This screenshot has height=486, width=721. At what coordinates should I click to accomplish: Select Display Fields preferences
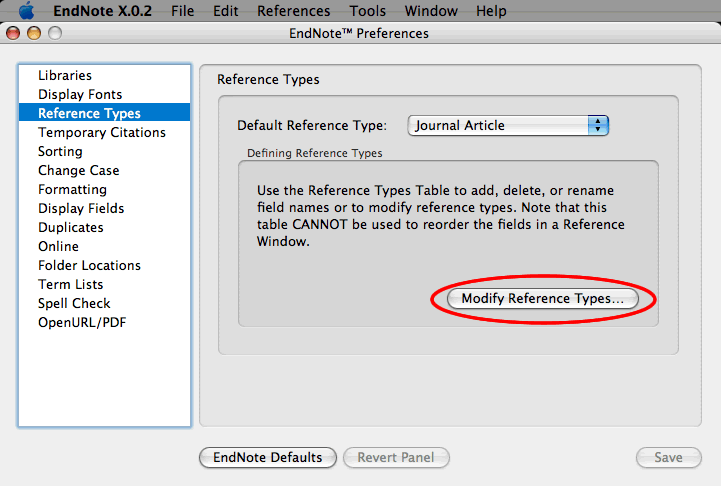point(104,208)
